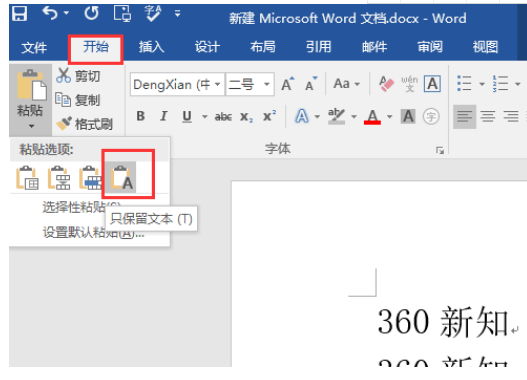
Task: Center align text
Action: click(488, 117)
